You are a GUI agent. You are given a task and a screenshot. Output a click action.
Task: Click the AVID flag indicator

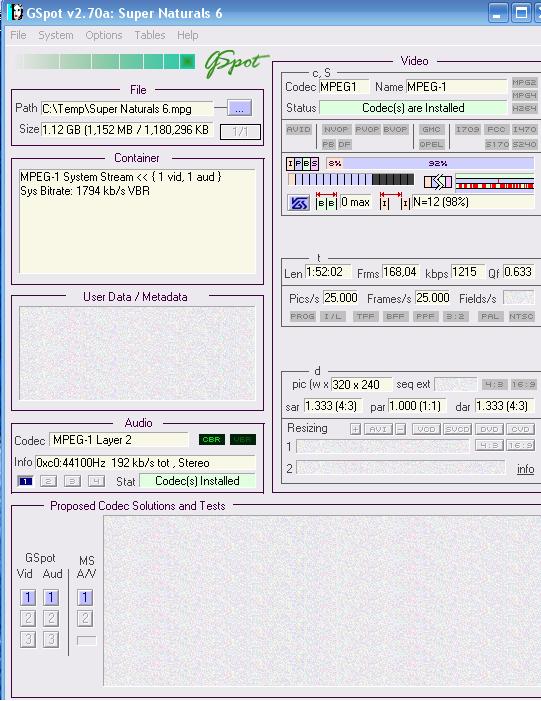coord(298,129)
